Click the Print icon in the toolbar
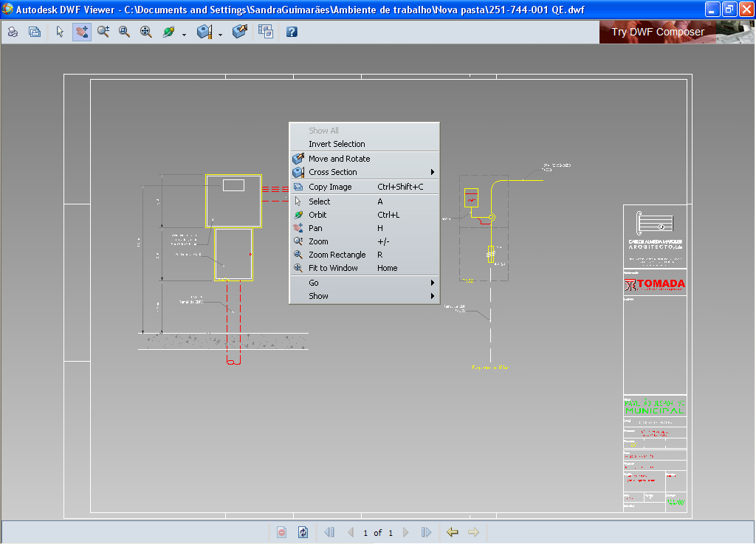The height and width of the screenshot is (544, 756). point(13,32)
